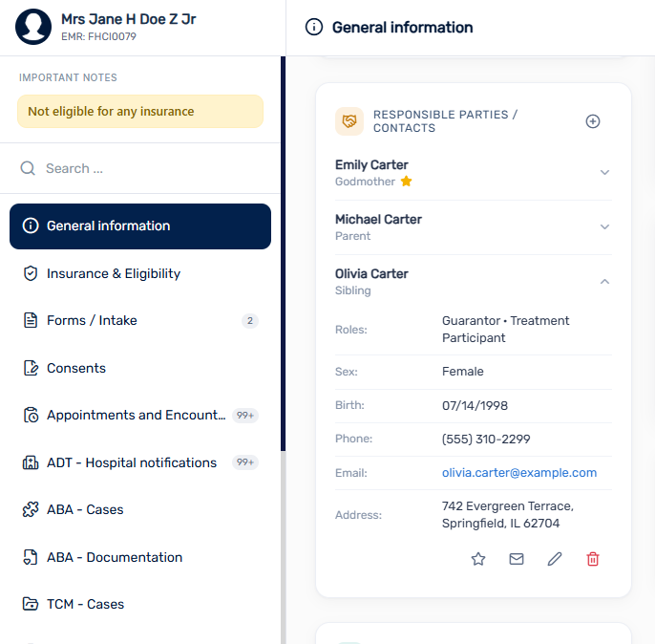Click the sidebar Search field
This screenshot has width=655, height=644.
click(x=140, y=168)
